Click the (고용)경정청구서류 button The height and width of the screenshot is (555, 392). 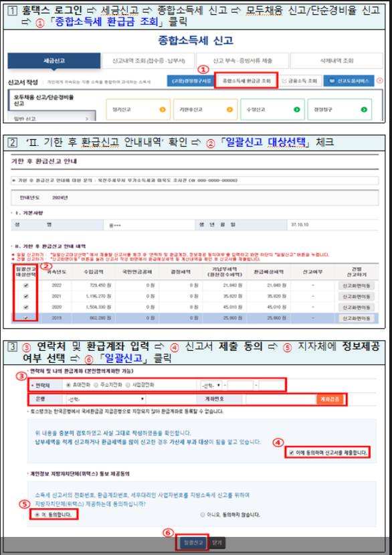pos(191,81)
